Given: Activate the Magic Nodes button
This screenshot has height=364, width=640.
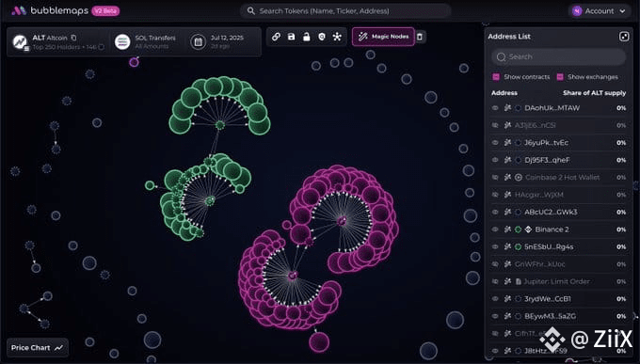Looking at the screenshot, I should click(x=383, y=37).
